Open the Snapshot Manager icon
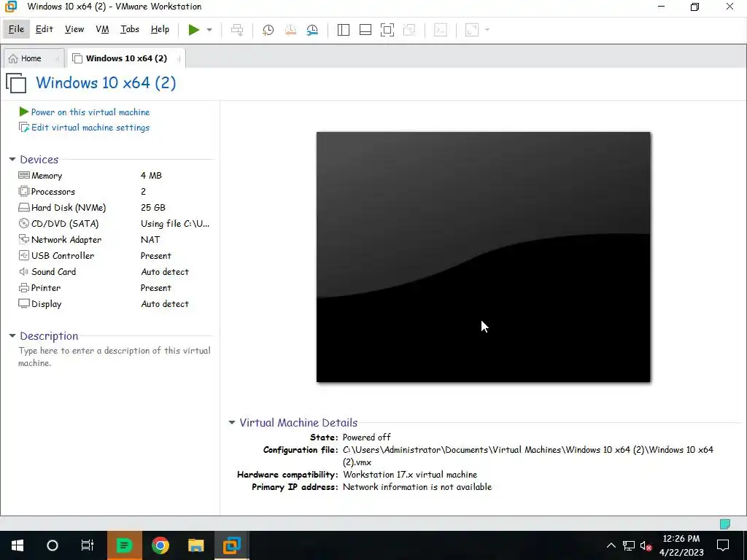The height and width of the screenshot is (560, 747). click(x=312, y=30)
